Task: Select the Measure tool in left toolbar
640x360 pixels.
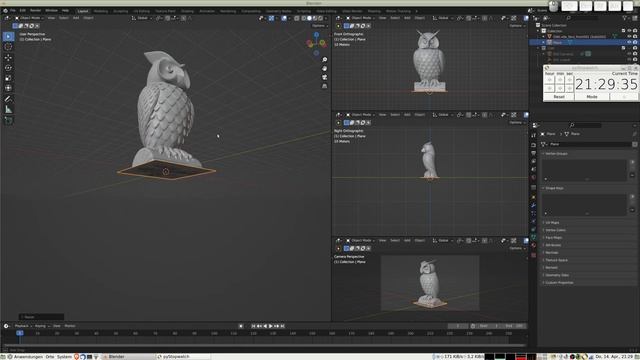Action: 8,109
